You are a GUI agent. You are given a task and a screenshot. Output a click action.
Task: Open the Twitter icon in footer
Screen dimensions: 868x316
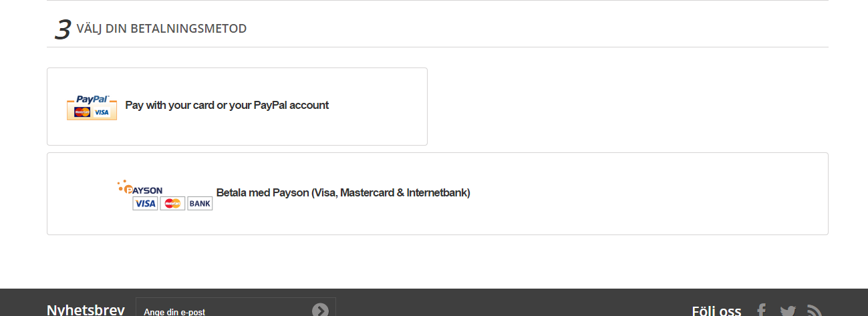(x=788, y=311)
